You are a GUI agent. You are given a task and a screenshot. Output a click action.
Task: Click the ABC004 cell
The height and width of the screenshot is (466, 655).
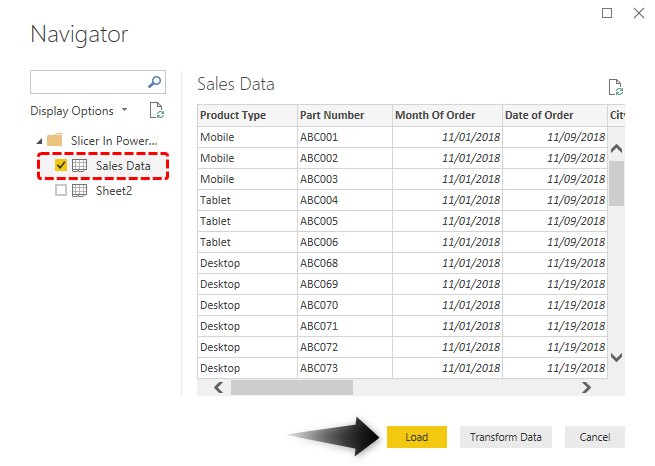click(345, 200)
